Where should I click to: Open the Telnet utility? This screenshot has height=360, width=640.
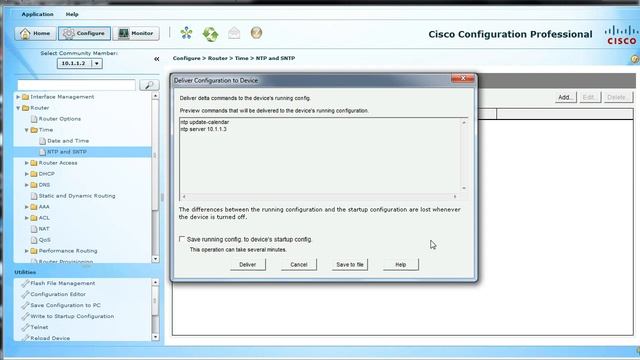coord(39,327)
